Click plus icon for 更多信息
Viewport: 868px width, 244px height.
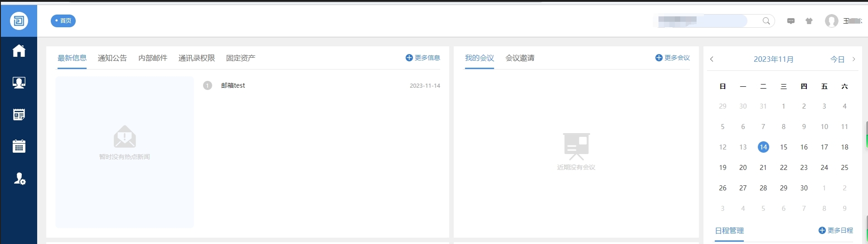click(409, 58)
